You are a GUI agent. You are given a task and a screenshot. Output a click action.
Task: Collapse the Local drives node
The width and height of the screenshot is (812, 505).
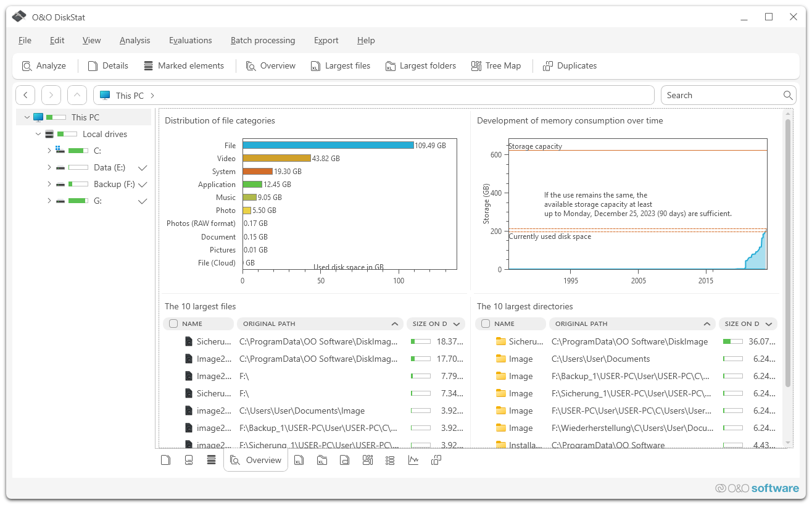pos(38,134)
